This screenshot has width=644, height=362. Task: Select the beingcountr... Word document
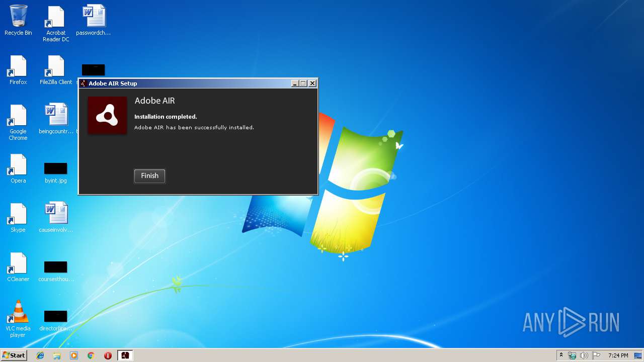click(x=56, y=119)
